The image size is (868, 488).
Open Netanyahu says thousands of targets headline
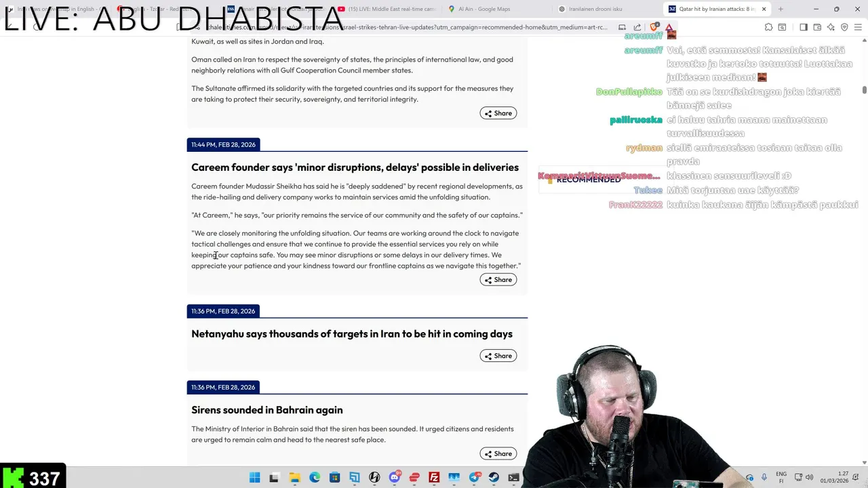(352, 334)
